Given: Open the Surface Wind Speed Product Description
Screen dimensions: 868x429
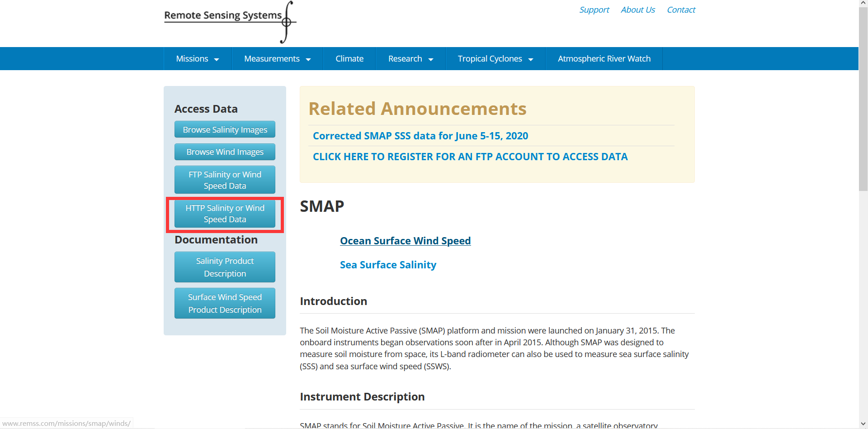Looking at the screenshot, I should (224, 303).
